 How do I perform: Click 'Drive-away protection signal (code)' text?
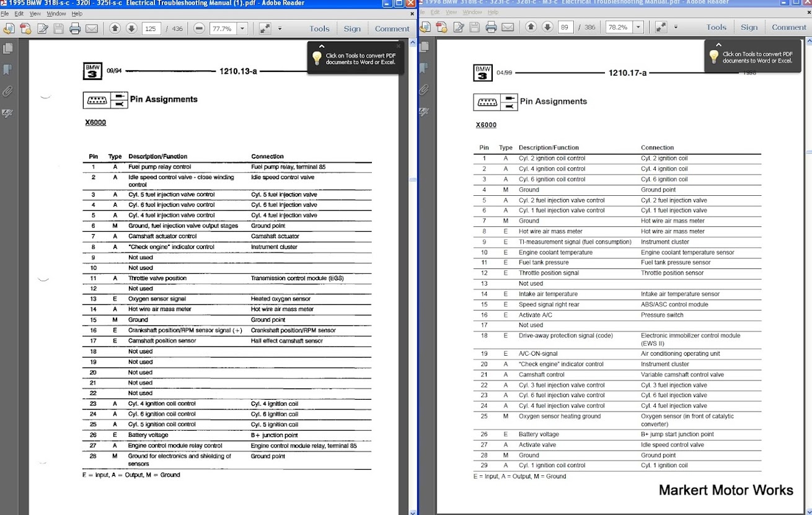[x=566, y=336]
